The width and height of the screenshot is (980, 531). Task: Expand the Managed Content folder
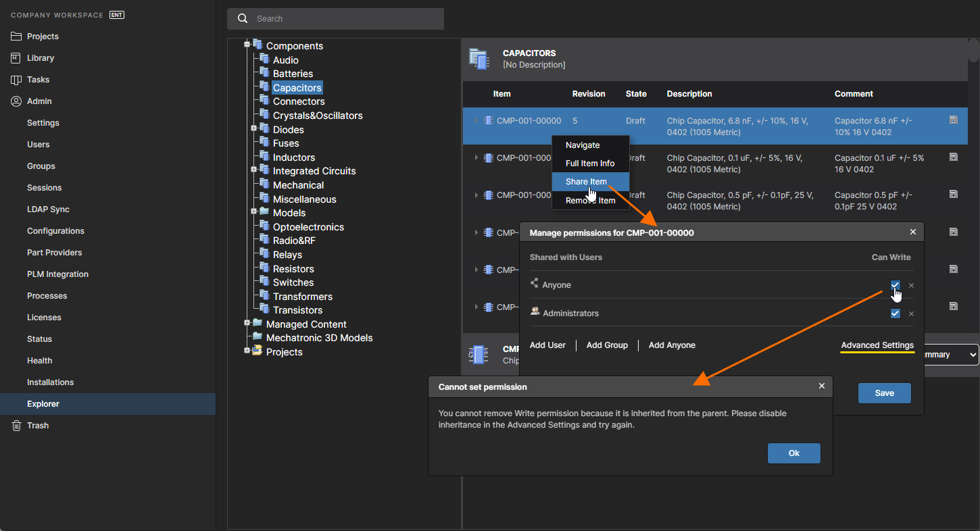[247, 323]
